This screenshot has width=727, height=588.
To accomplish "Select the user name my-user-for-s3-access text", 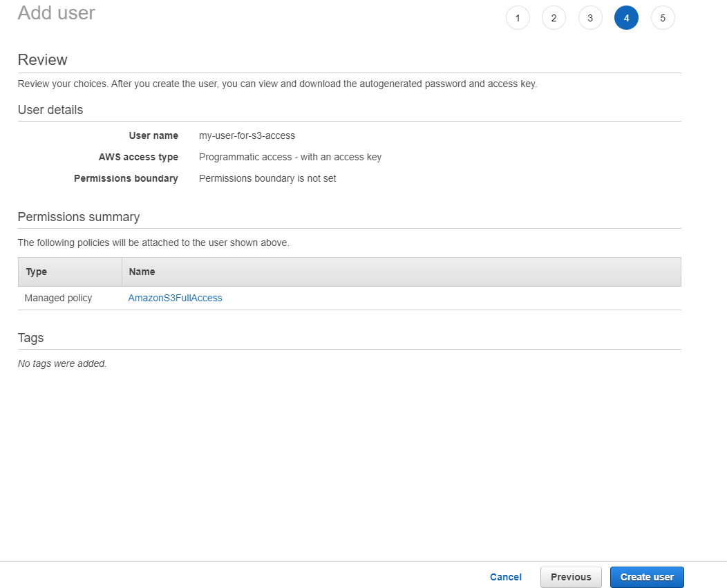I will [x=247, y=135].
